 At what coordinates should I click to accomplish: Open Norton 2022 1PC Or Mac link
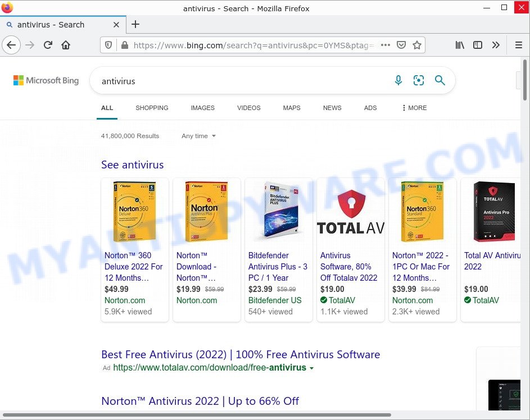(x=421, y=266)
